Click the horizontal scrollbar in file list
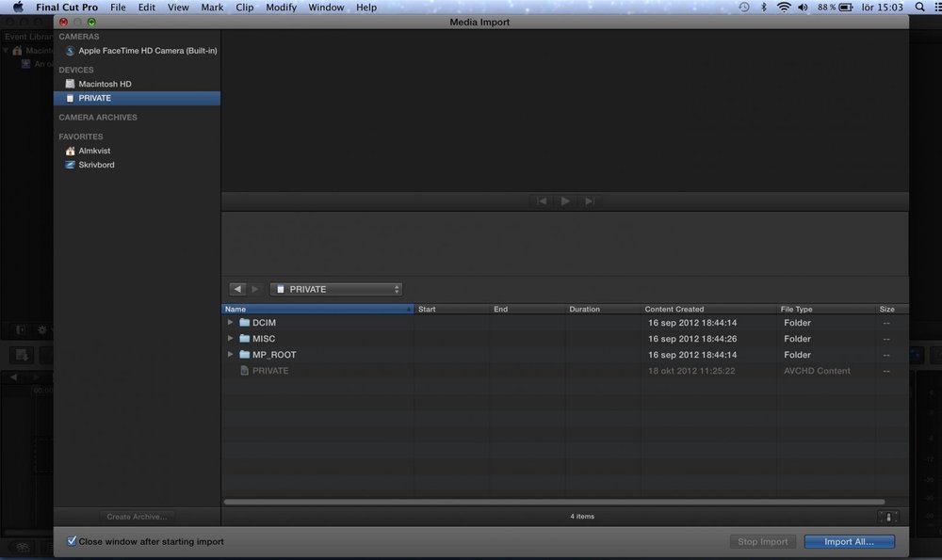 pyautogui.click(x=554, y=502)
